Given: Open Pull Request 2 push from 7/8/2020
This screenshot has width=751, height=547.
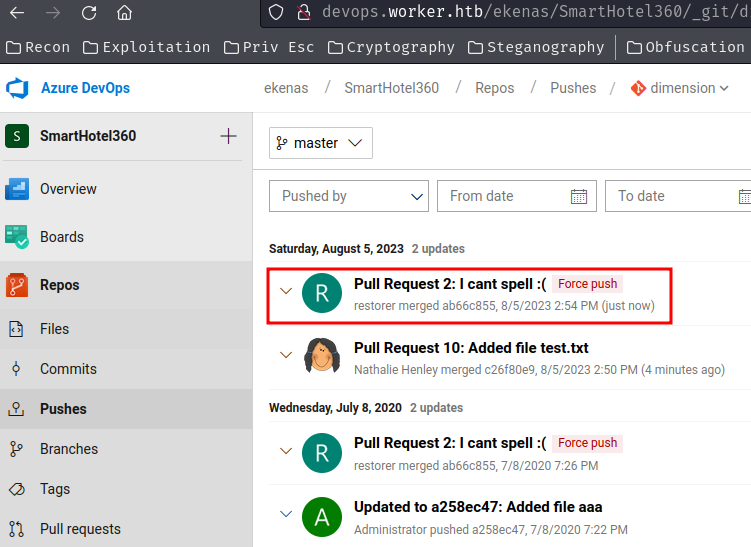Looking at the screenshot, I should tap(450, 443).
